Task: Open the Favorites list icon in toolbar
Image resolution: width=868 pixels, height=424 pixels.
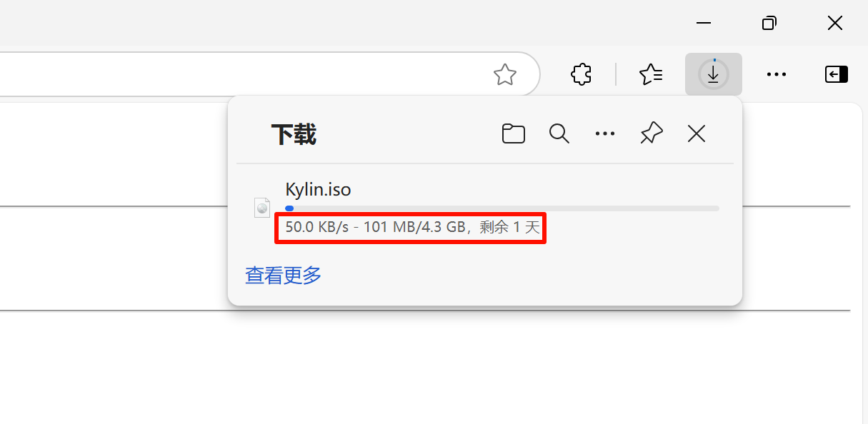Action: tap(651, 74)
